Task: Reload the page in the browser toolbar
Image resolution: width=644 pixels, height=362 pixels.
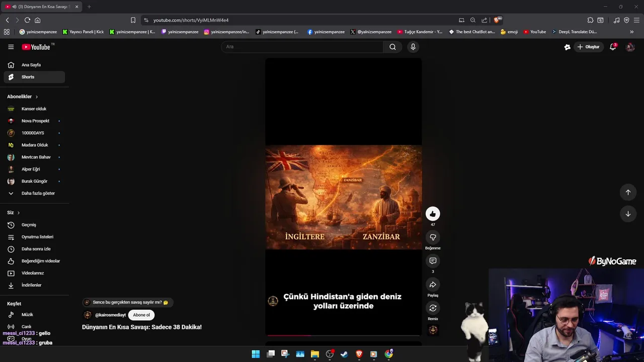Action: tap(27, 20)
